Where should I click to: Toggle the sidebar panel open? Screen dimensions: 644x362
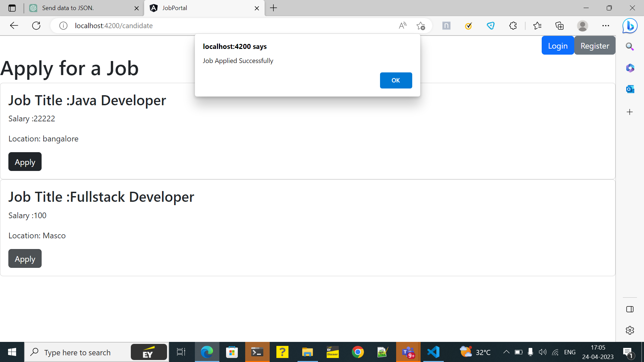[x=630, y=309]
